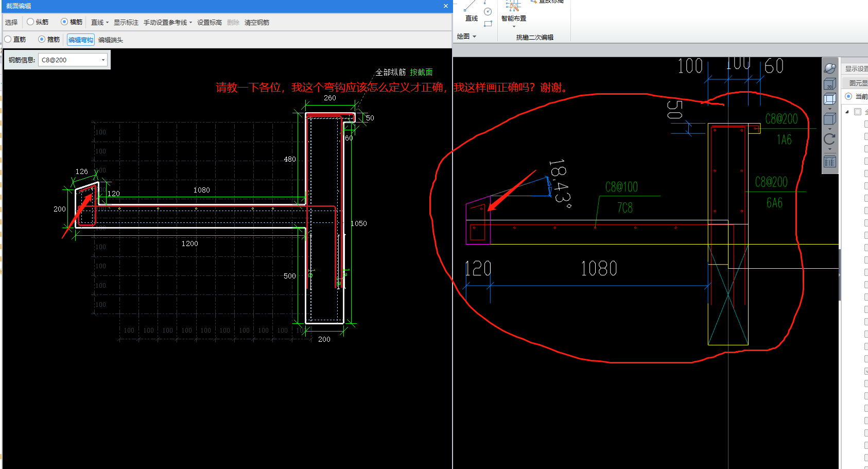Image resolution: width=868 pixels, height=469 pixels.
Task: Select the 直筋 radio button
Action: (8, 39)
